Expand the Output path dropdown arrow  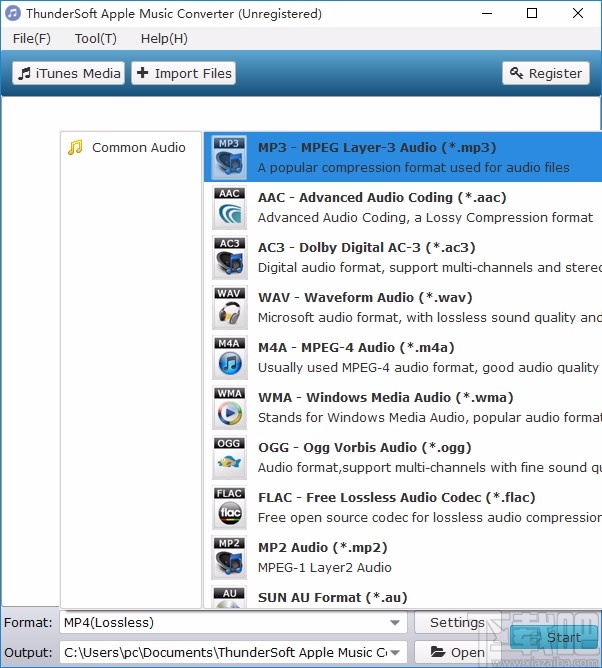point(395,652)
